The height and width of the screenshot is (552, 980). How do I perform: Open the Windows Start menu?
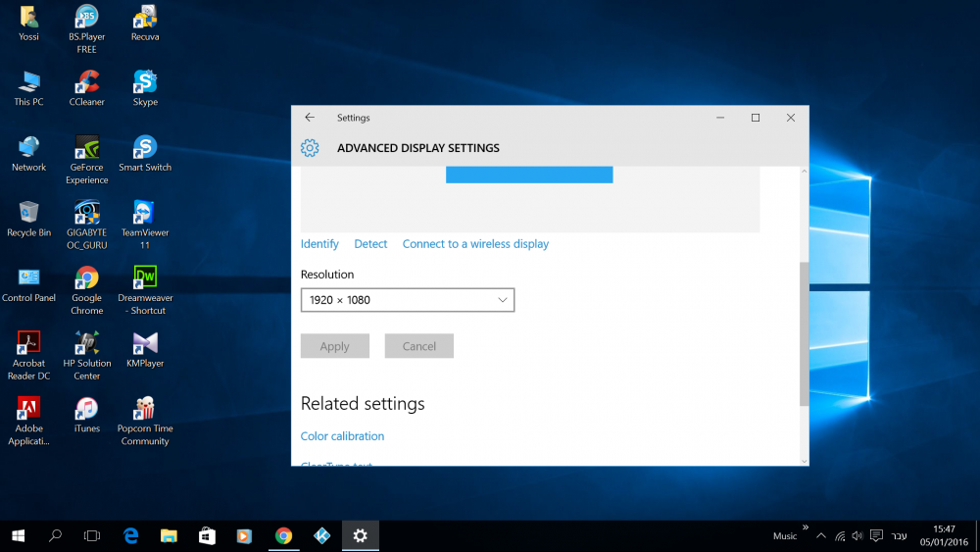[18, 535]
